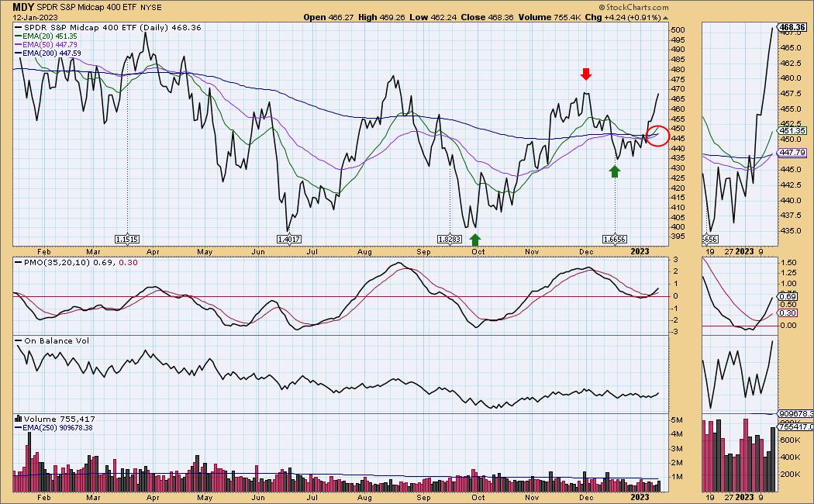Click the 600K volume label in zoom panel
This screenshot has width=814, height=504.
[x=790, y=440]
